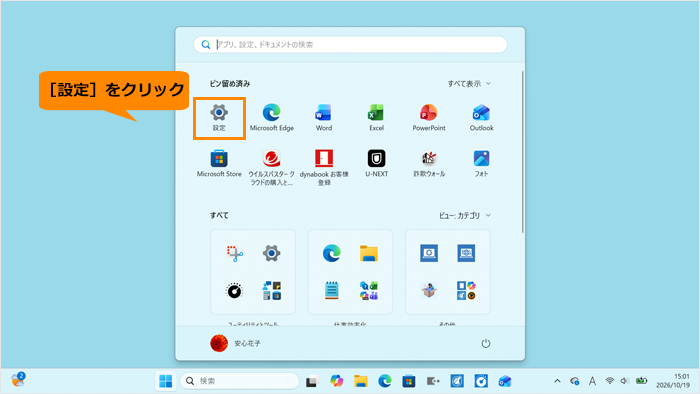Open Task View from the taskbar
This screenshot has width=700, height=394.
point(312,381)
